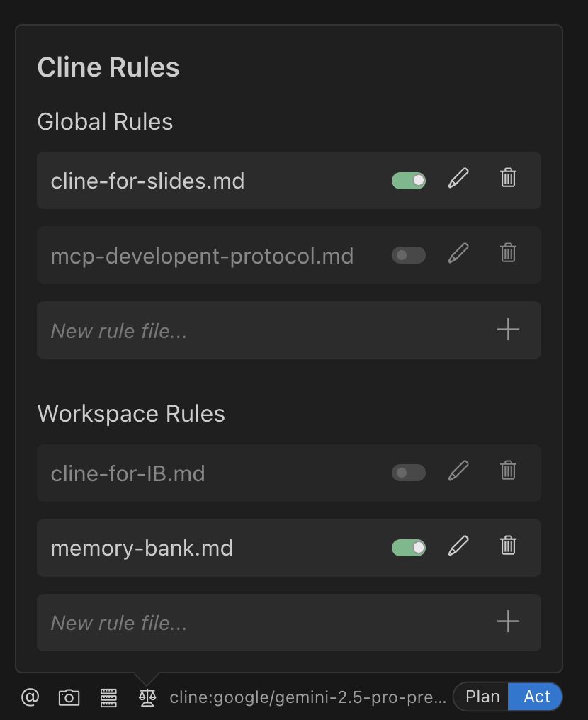
Task: Edit the memory-bank.md workspace rule
Action: 458,546
